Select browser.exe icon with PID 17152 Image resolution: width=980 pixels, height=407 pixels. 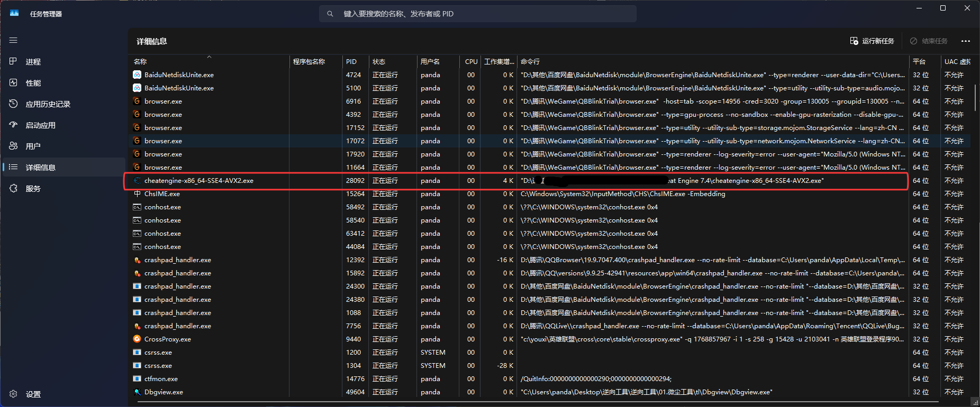click(137, 127)
